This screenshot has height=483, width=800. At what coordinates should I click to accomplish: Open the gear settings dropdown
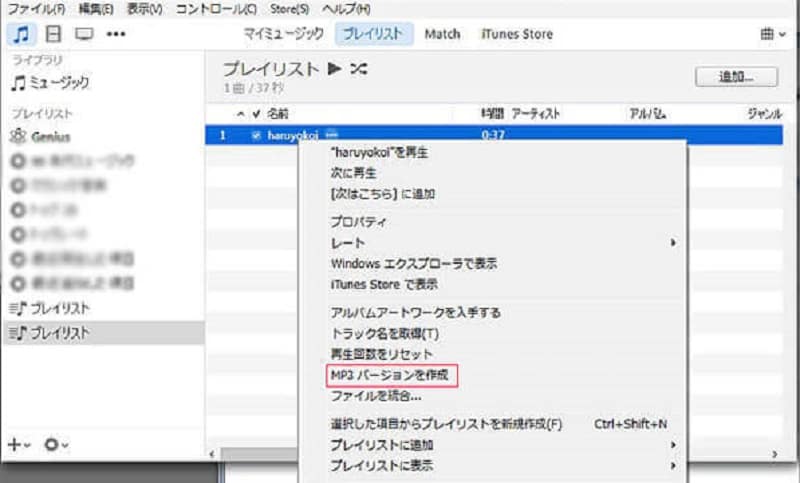coord(56,445)
